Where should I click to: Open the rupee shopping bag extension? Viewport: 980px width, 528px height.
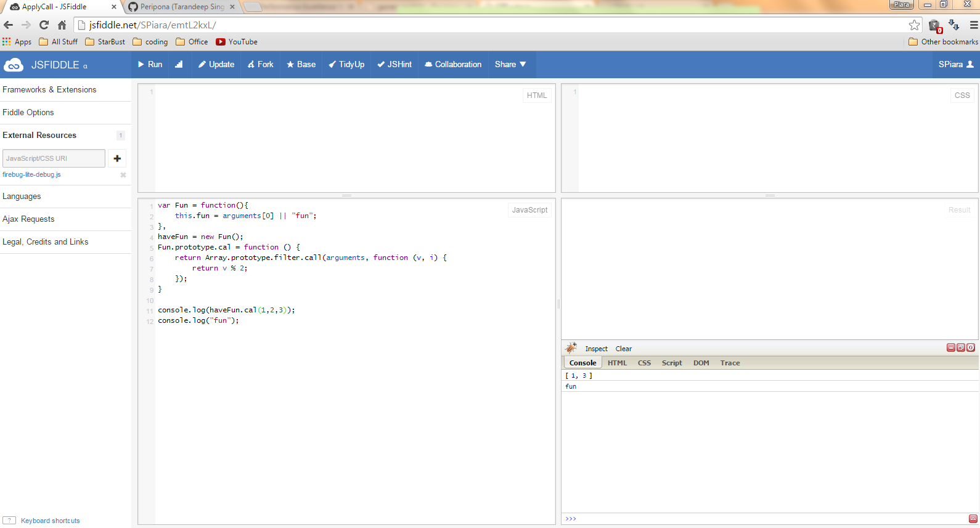(935, 26)
